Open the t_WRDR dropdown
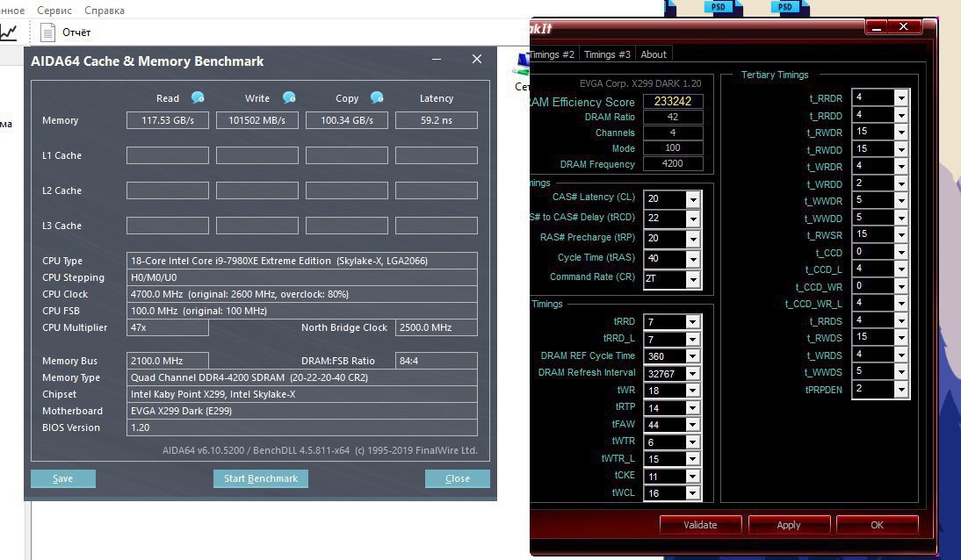Image resolution: width=961 pixels, height=560 pixels. 901,166
